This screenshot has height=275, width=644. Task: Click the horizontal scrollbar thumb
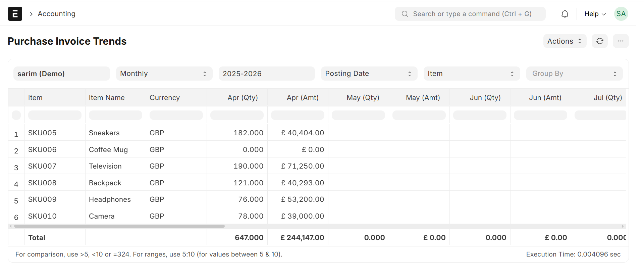(x=119, y=226)
